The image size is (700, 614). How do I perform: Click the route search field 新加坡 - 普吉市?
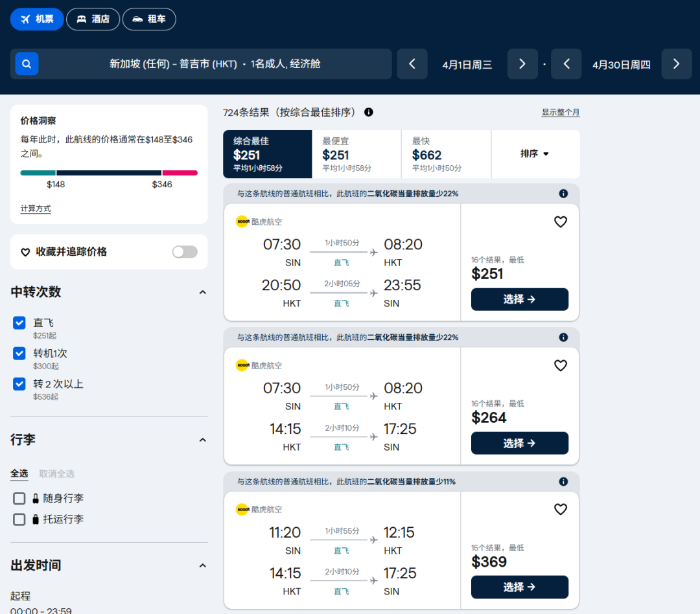tap(215, 64)
